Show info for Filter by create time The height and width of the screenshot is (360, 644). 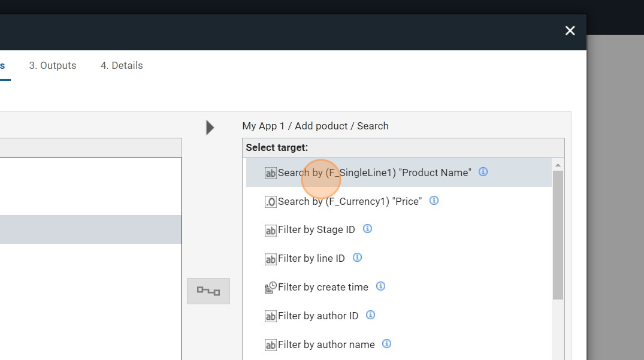(380, 286)
